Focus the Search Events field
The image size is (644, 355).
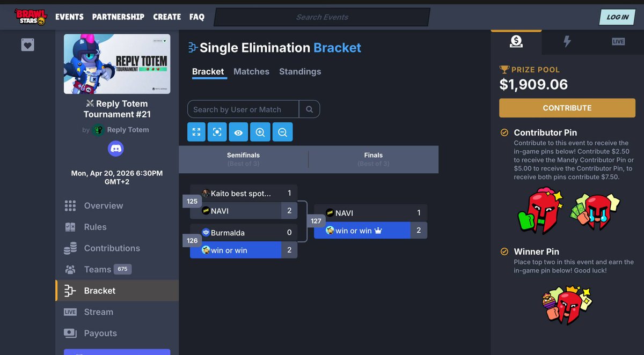[322, 17]
